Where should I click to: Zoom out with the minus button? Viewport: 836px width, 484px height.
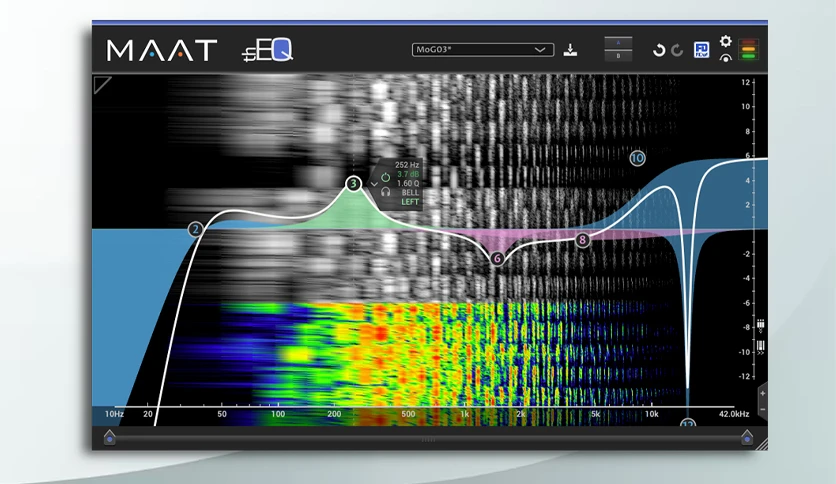tap(762, 409)
